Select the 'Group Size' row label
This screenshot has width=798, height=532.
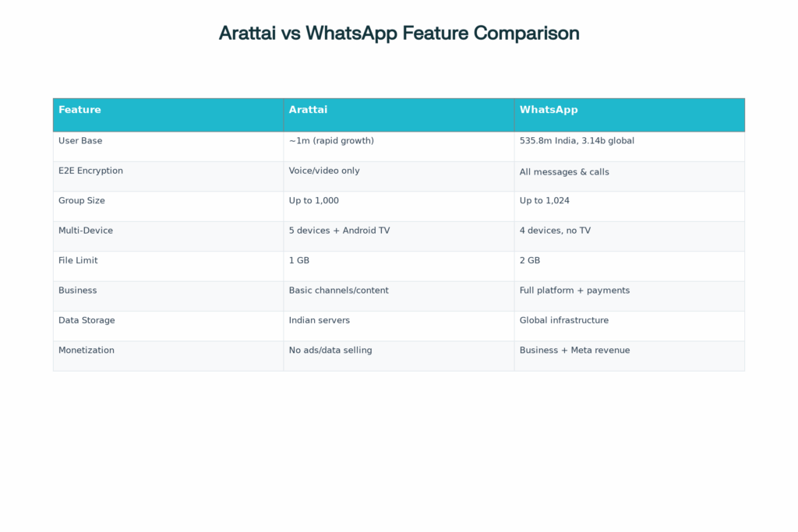(82, 201)
